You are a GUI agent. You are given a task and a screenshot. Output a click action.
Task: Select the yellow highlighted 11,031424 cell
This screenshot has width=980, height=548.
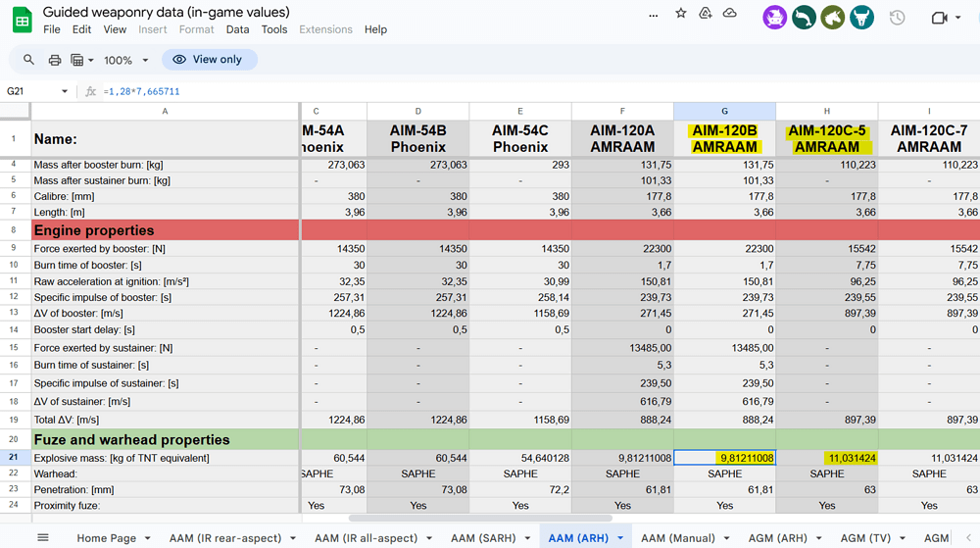(826, 458)
